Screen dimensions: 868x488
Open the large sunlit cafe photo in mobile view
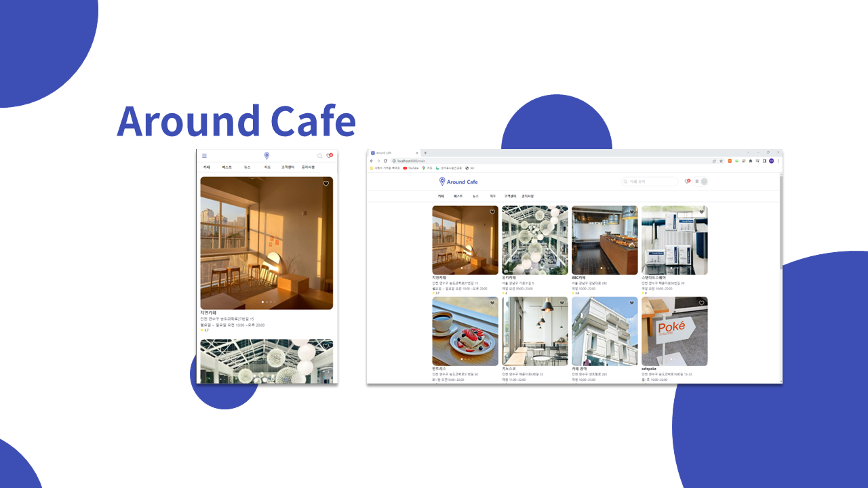267,243
